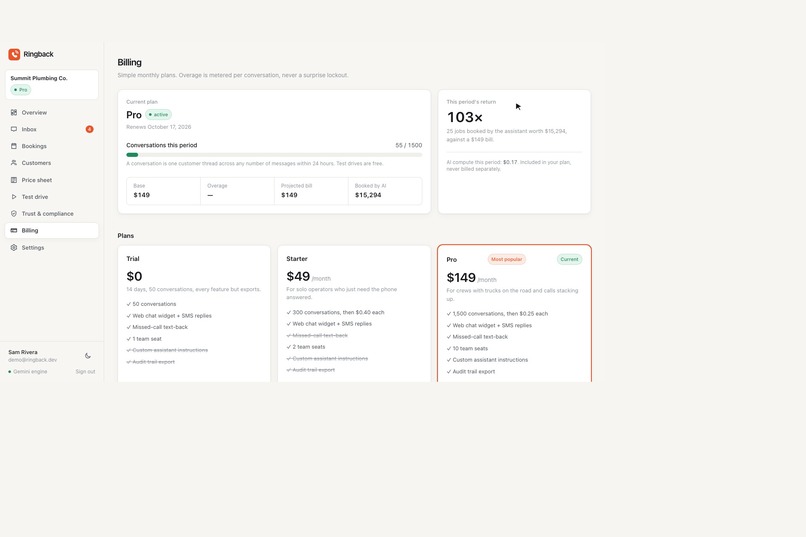Click the Most popular badge on Pro plan
Screen dimensions: 806x537
tap(506, 260)
